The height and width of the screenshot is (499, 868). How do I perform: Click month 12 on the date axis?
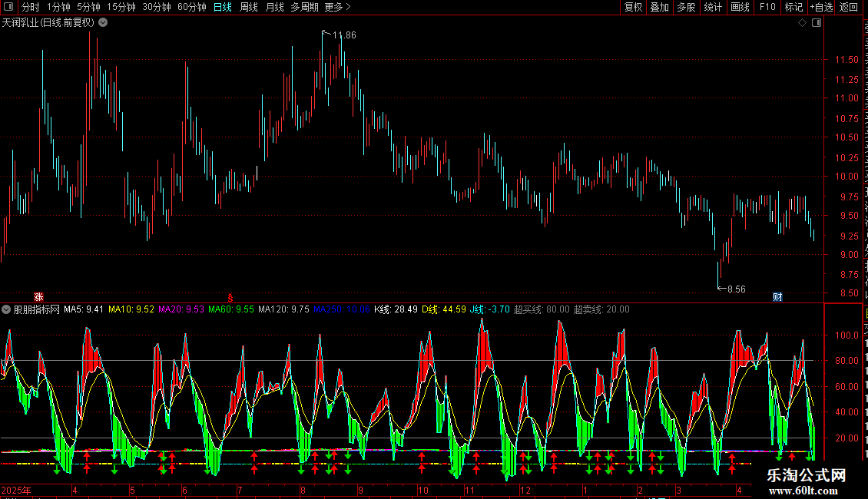(x=525, y=490)
